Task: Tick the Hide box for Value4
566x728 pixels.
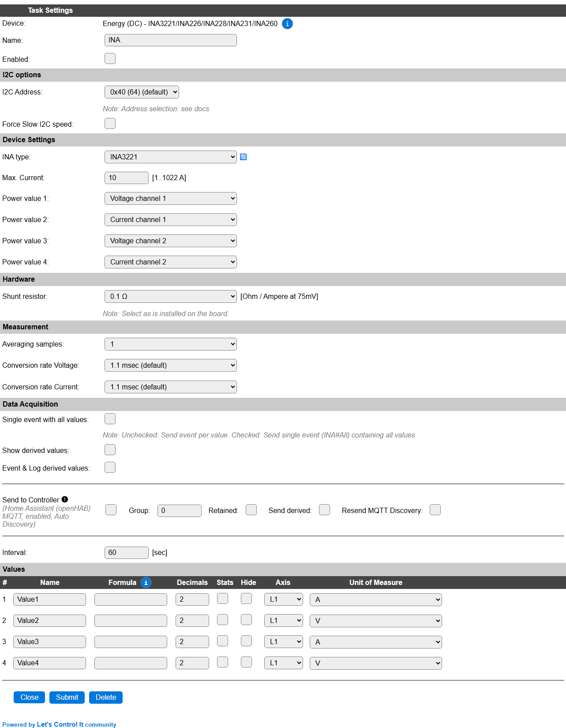Action: [x=247, y=662]
